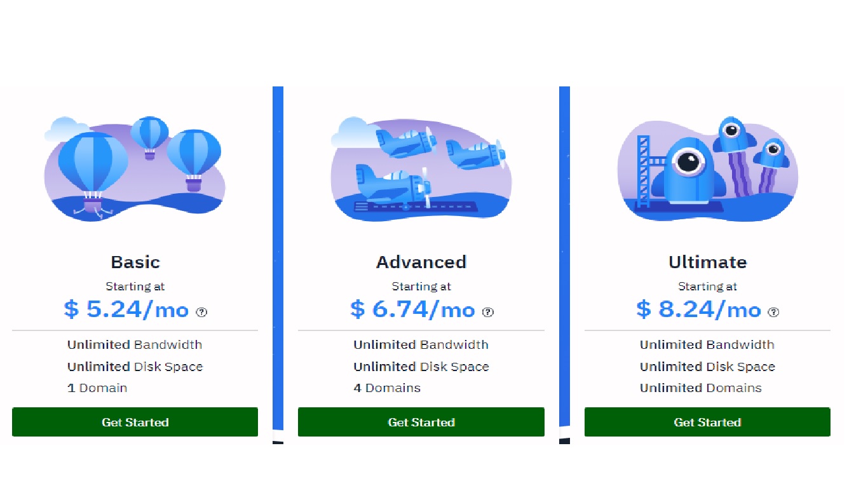Select the Advanced plan heading
This screenshot has width=868, height=488.
click(x=421, y=262)
